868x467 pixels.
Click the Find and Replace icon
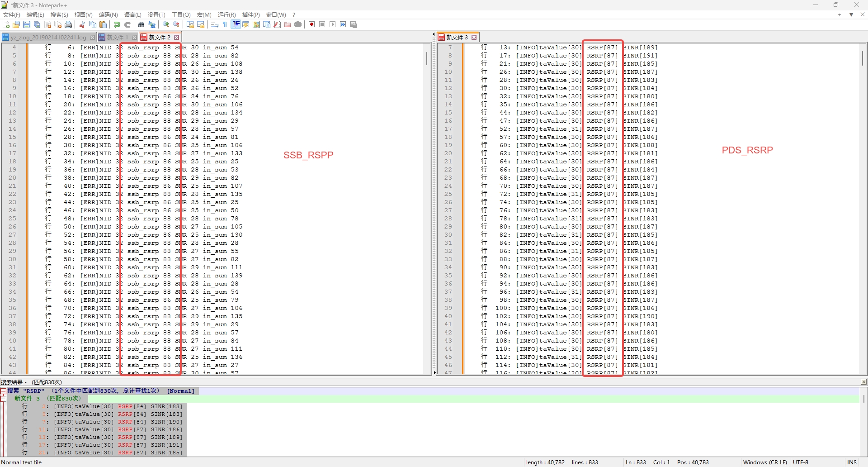pyautogui.click(x=152, y=24)
